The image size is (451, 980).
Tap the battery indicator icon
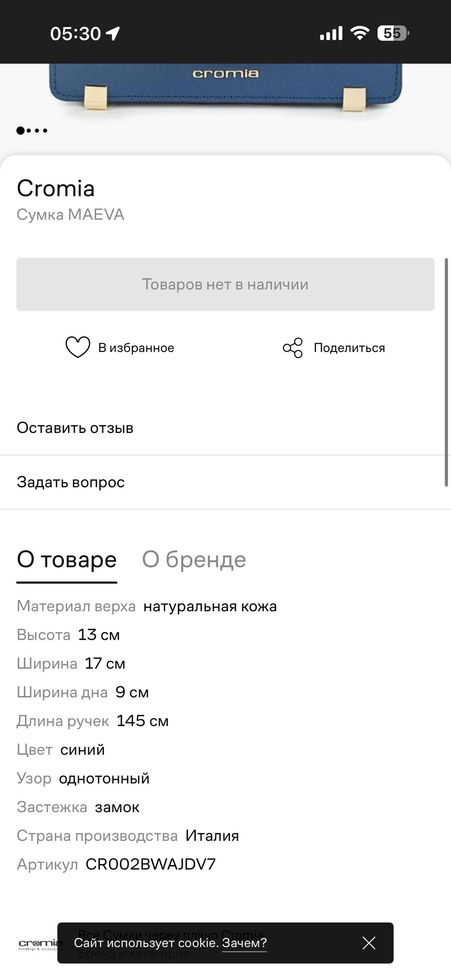(393, 33)
